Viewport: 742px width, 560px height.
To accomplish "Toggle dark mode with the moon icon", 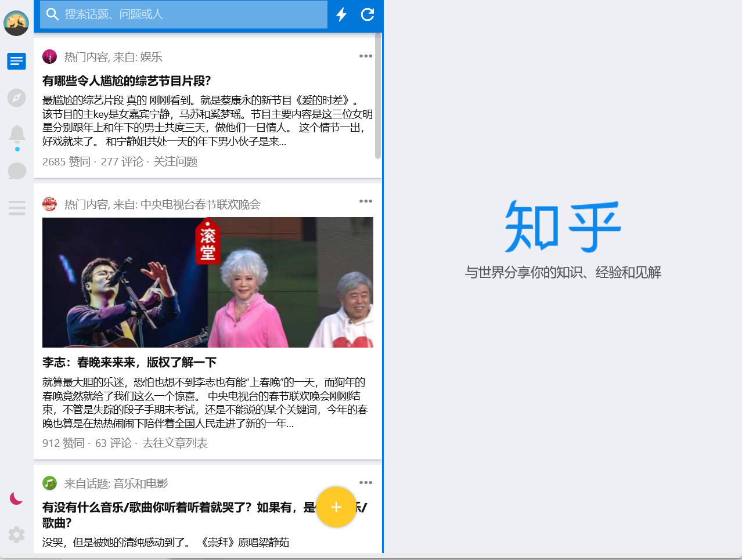I will coord(16,498).
